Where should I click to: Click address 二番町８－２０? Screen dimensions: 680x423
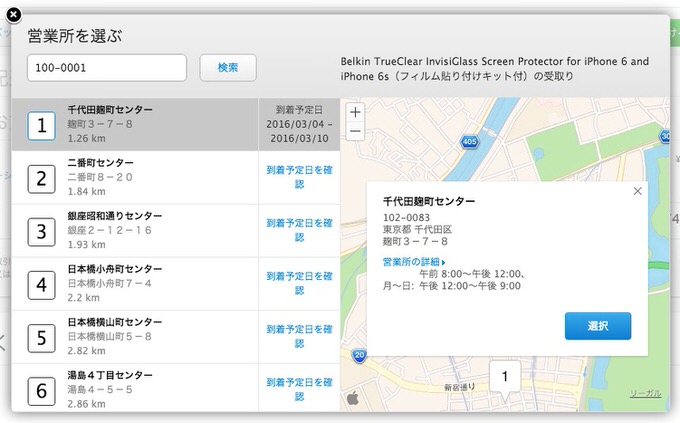(x=100, y=177)
